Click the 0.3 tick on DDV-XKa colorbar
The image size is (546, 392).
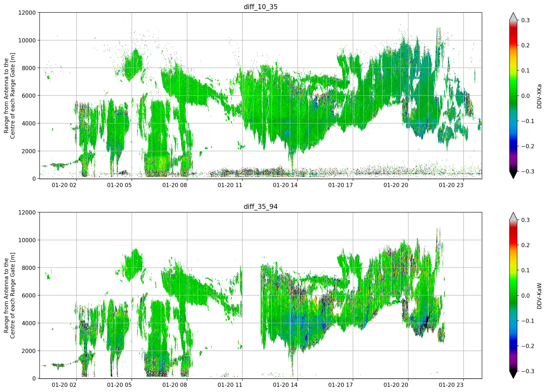(526, 20)
